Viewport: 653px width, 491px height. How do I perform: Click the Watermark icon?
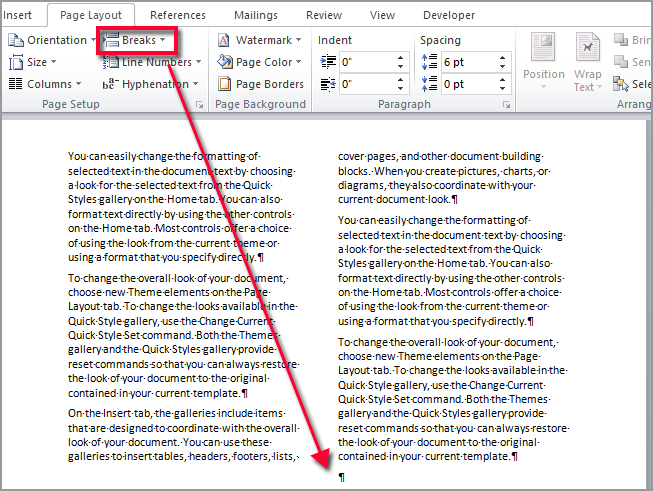(x=224, y=40)
